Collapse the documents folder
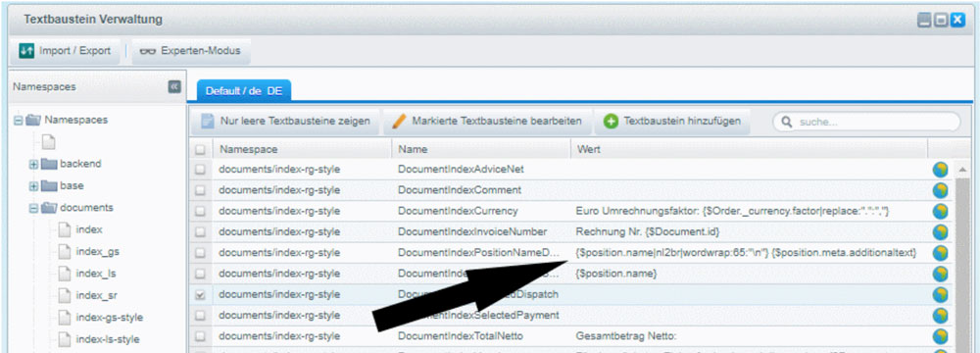The image size is (980, 353). [33, 208]
